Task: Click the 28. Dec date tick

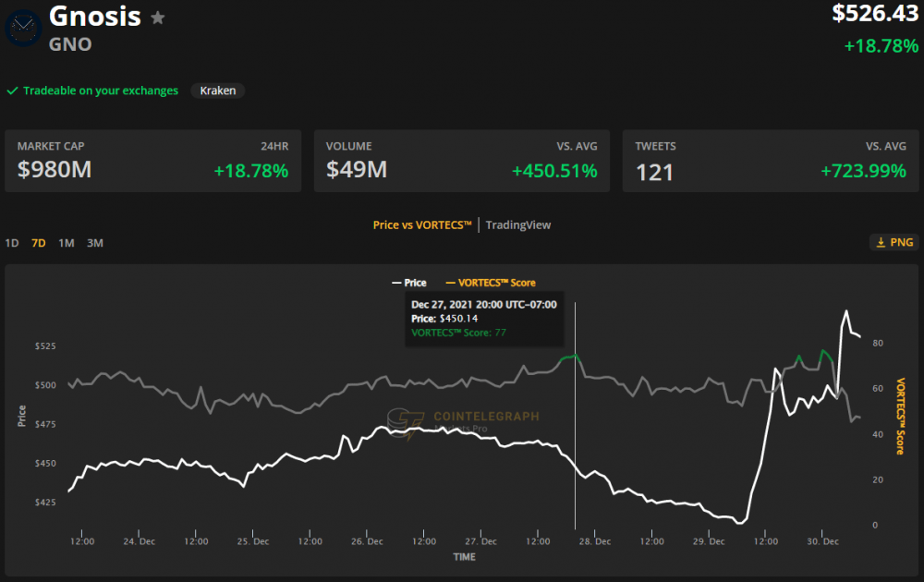Action: pyautogui.click(x=594, y=541)
